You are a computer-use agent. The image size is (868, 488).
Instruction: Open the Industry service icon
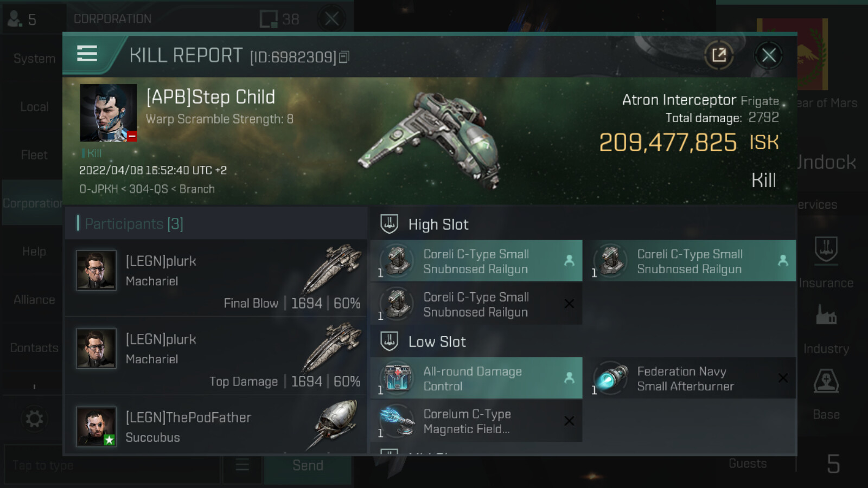point(826,316)
